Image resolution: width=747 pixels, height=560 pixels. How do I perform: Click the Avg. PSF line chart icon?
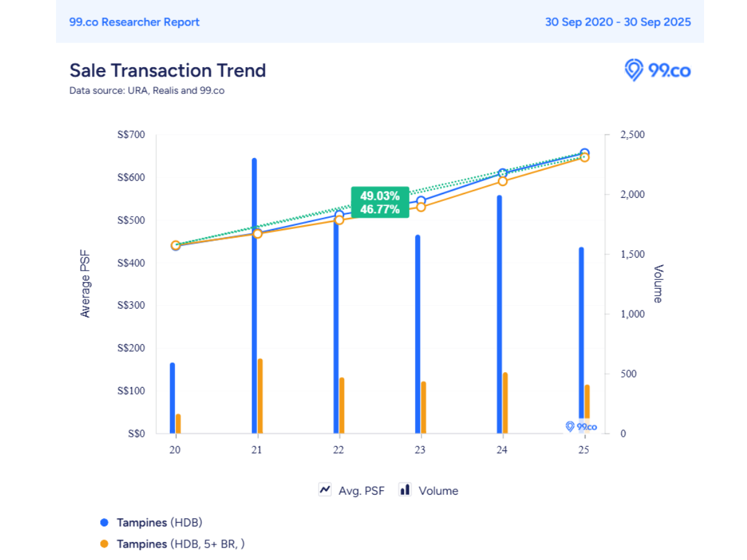click(325, 490)
